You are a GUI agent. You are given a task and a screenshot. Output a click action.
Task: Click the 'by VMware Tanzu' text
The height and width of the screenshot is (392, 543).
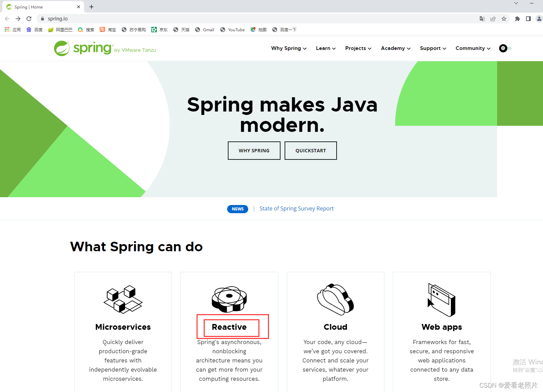click(135, 50)
